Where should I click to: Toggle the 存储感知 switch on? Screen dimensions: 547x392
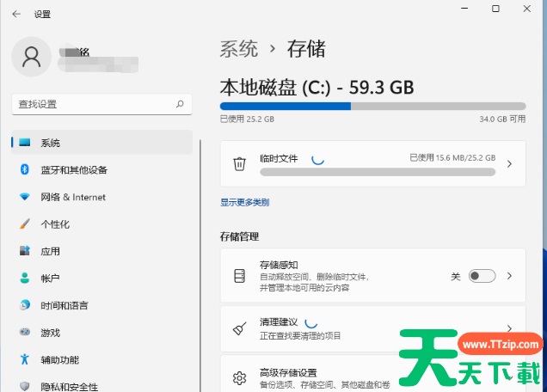click(482, 276)
